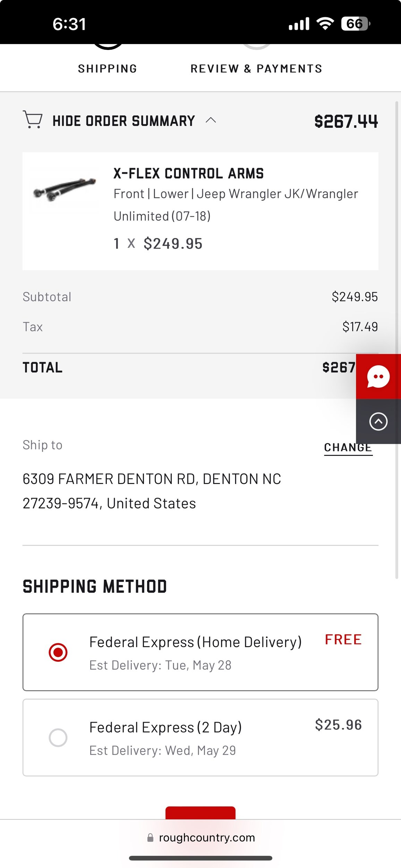Select Federal Express Home Delivery radio button
401x868 pixels.
pyautogui.click(x=58, y=652)
